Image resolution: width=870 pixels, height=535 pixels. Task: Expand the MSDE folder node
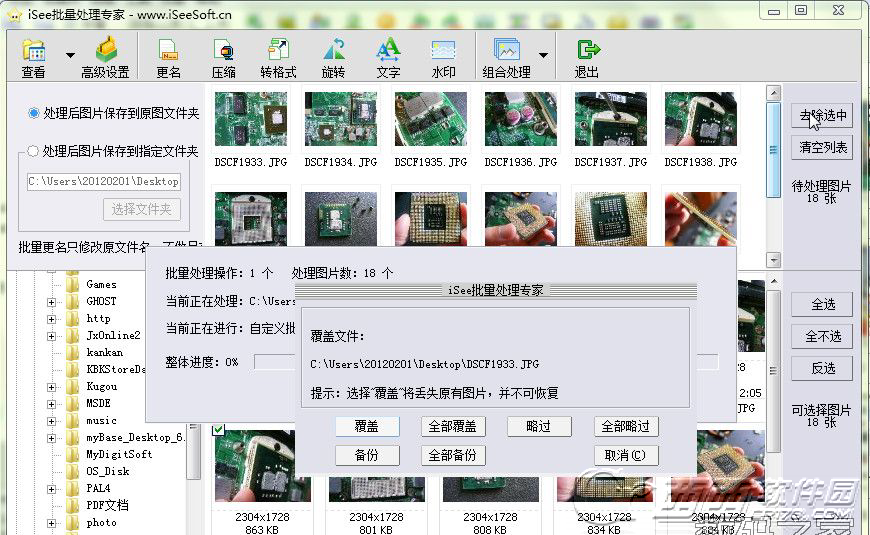pyautogui.click(x=52, y=404)
